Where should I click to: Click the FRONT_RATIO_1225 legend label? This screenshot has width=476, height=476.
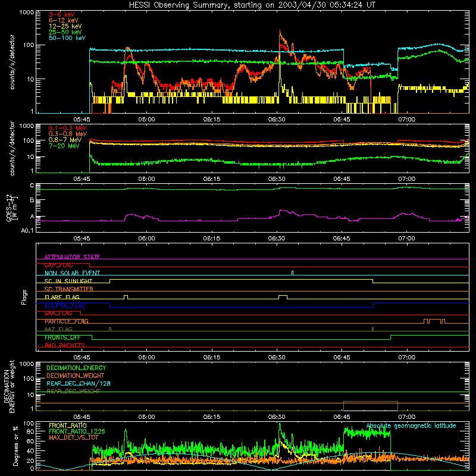pos(77,431)
